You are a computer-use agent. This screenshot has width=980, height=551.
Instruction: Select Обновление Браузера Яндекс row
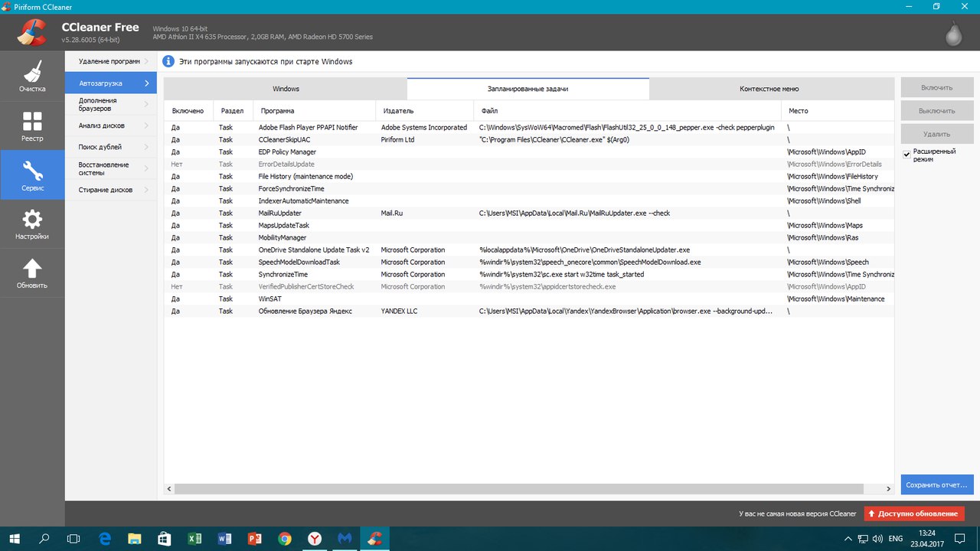point(529,311)
